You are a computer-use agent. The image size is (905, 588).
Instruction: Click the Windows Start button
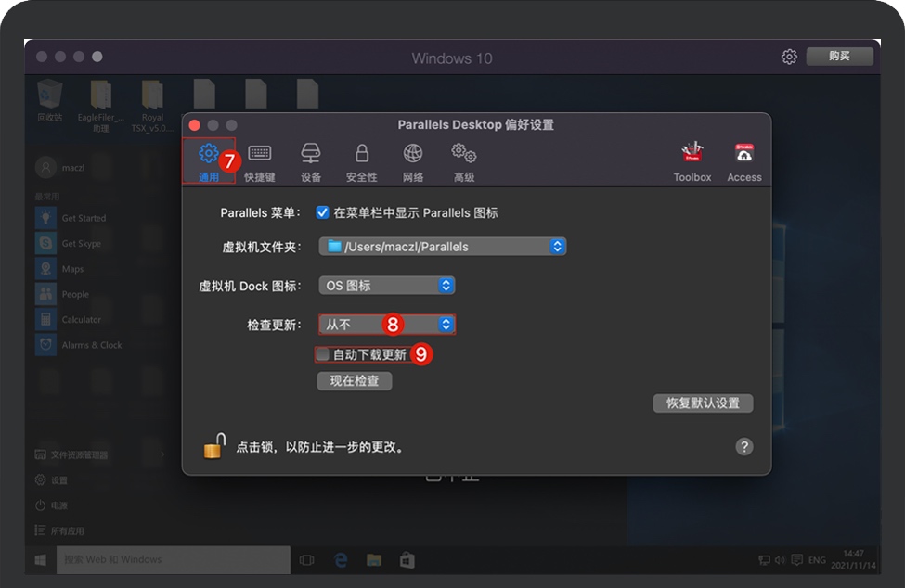[41, 560]
